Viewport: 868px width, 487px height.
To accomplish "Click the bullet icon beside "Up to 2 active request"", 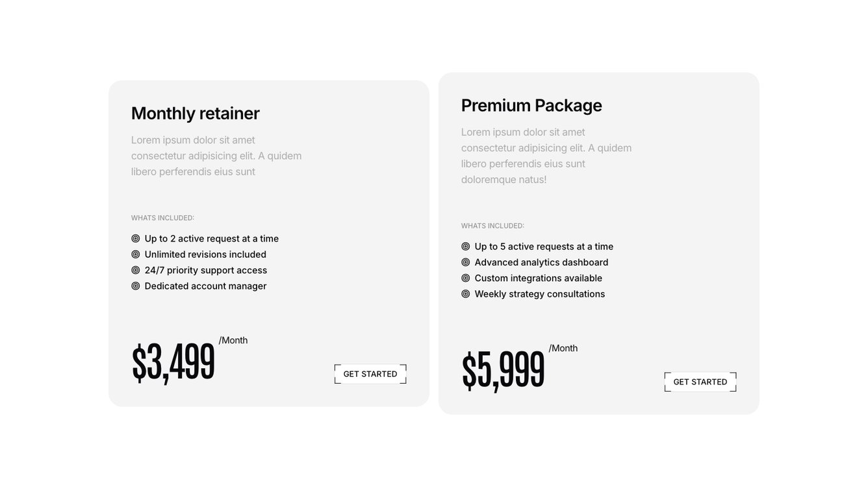I will click(x=136, y=239).
